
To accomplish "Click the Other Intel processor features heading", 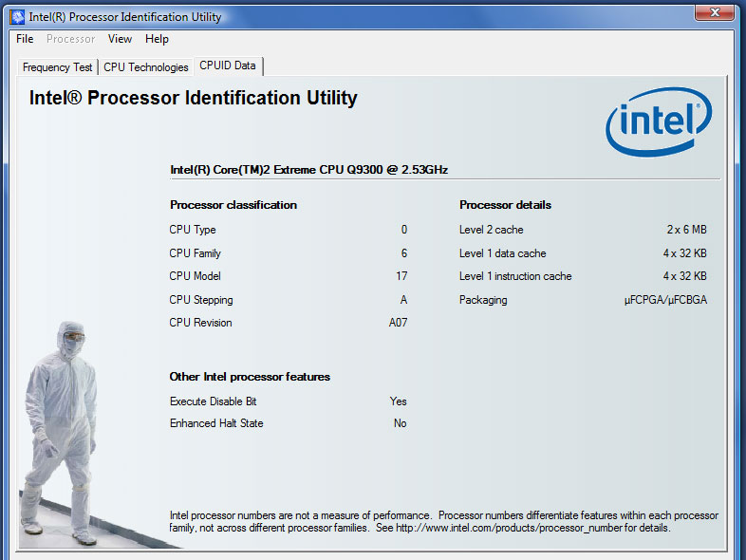I will click(x=250, y=377).
